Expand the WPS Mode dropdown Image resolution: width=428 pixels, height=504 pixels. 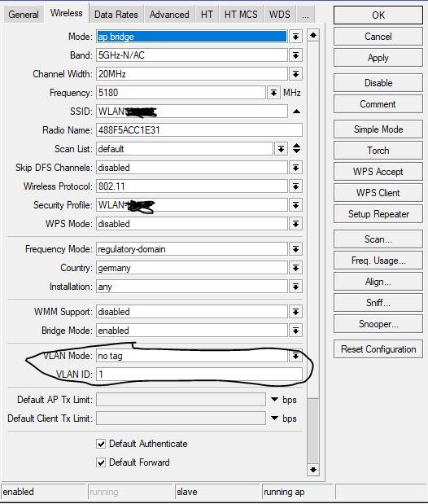[295, 224]
